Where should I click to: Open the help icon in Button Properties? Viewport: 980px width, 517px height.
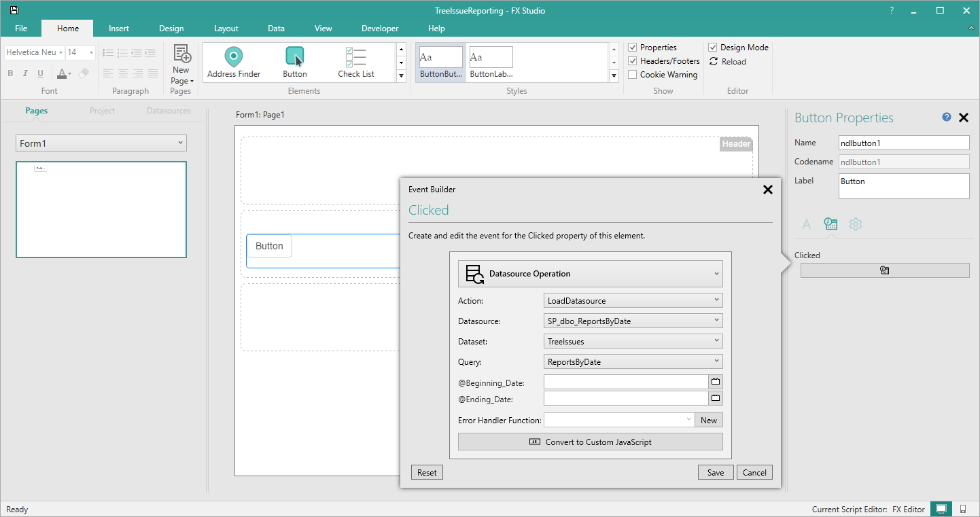click(947, 117)
